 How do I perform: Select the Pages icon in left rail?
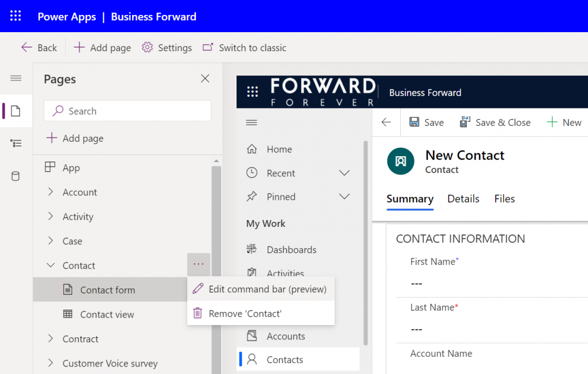[16, 111]
